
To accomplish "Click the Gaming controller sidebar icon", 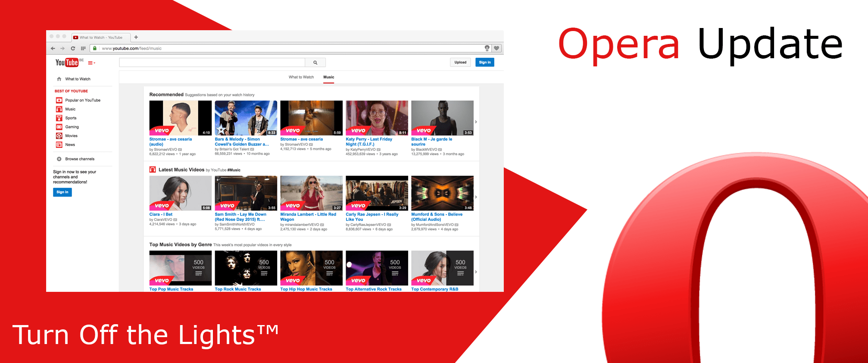I will click(59, 127).
